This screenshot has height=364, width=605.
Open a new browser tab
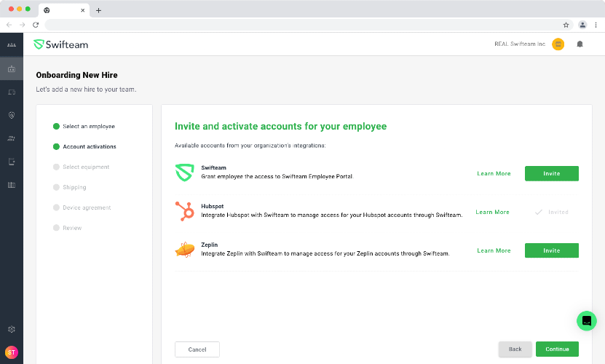click(x=98, y=10)
